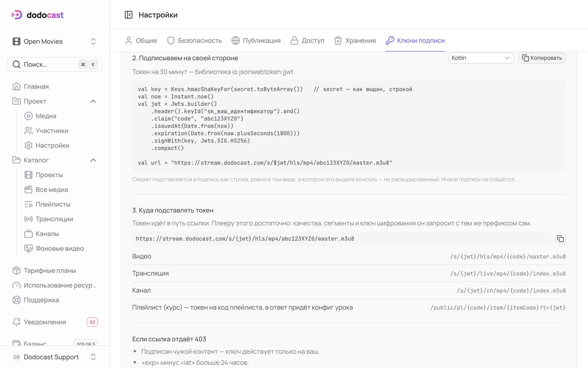Image resolution: width=588 pixels, height=368 pixels.
Task: Switch to the Публикация tab
Action: point(256,40)
